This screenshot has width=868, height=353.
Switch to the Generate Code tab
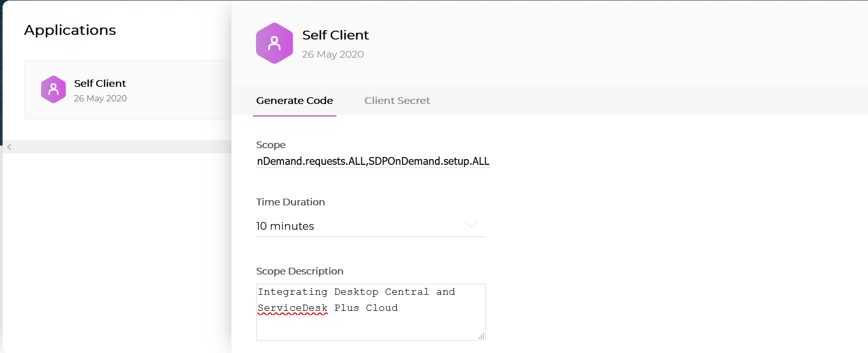coord(294,101)
